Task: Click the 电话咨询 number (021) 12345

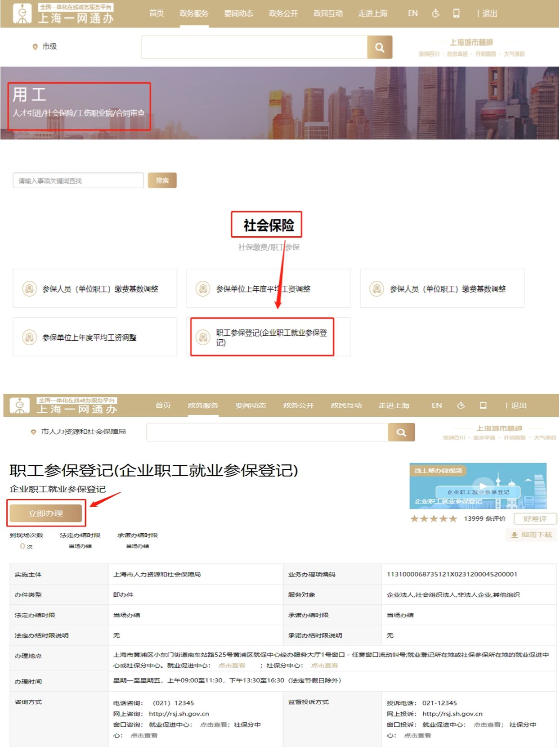Action: 173,703
